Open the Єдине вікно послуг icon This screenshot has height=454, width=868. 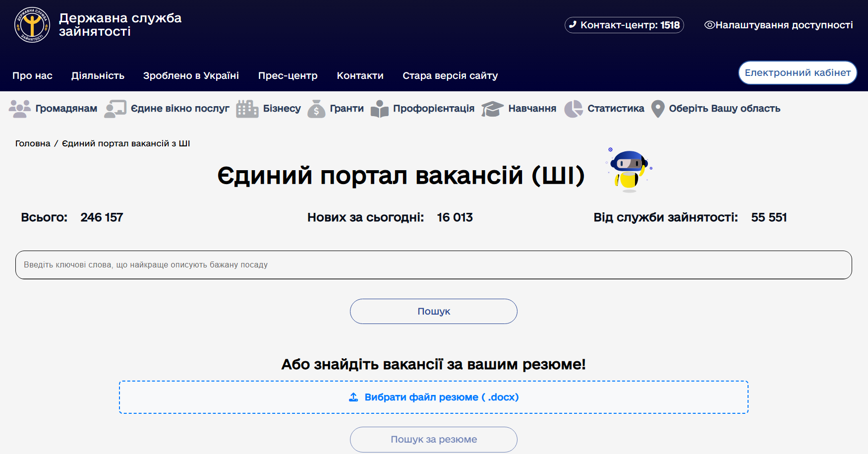(x=115, y=108)
